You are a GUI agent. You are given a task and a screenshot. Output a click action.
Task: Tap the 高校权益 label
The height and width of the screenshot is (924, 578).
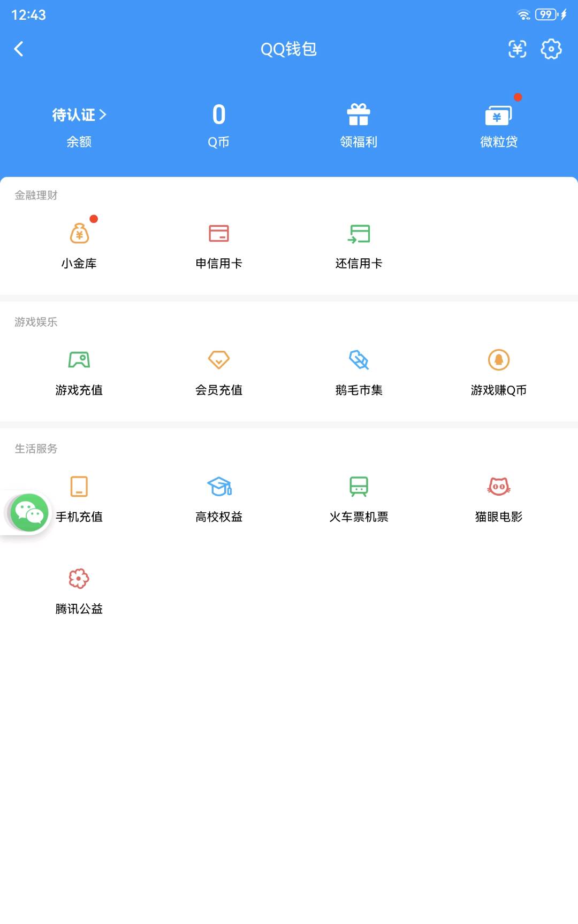[219, 517]
